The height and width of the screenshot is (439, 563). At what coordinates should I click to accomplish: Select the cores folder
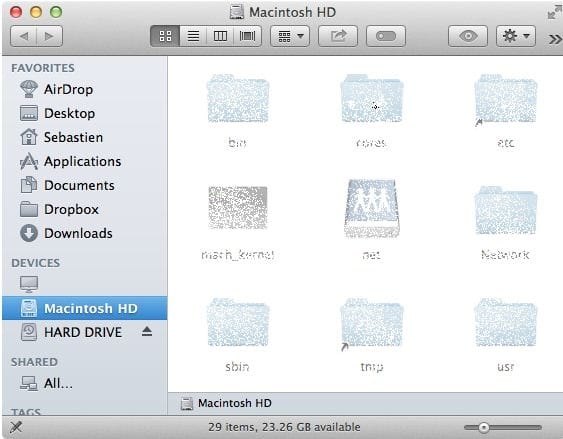pos(372,99)
